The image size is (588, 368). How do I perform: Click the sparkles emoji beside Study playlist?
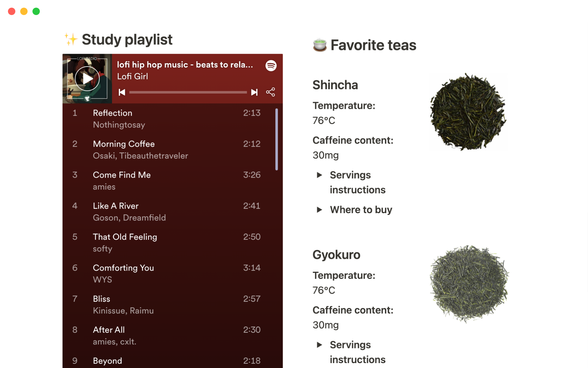[x=71, y=40]
